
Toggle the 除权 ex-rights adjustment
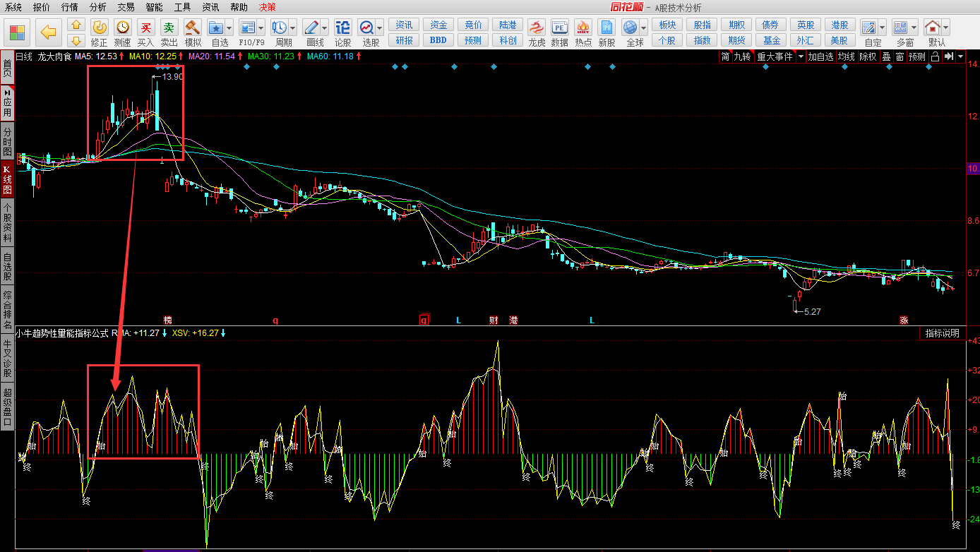868,56
